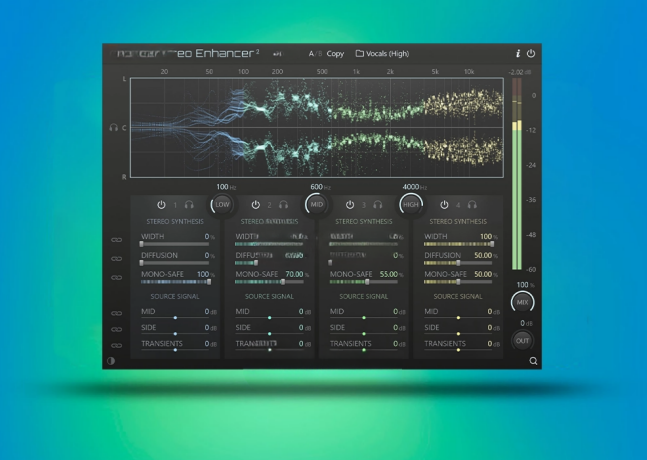Solo band 3 with its headphones icon
Screen dimensions: 647x460
click(x=378, y=205)
